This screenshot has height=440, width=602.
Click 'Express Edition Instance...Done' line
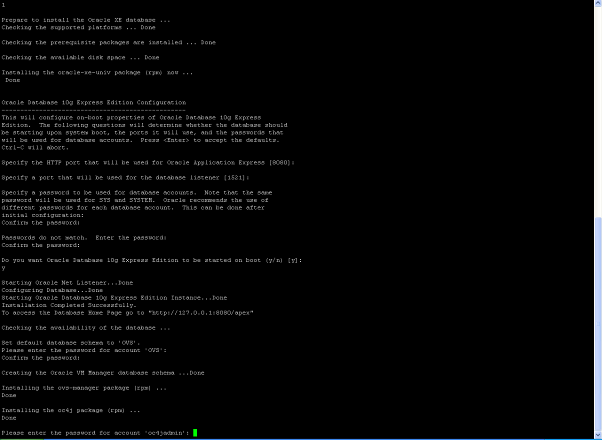coord(114,298)
